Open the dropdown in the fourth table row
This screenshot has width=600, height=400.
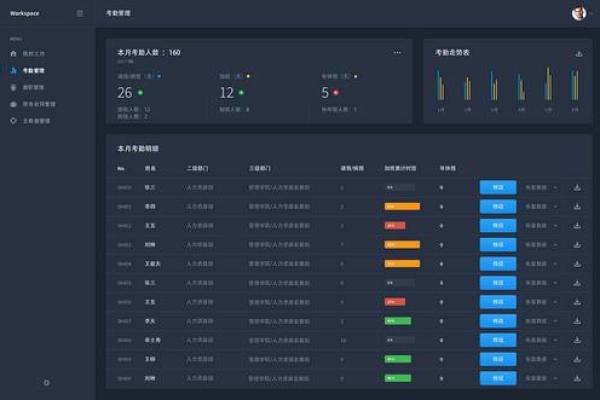541,245
